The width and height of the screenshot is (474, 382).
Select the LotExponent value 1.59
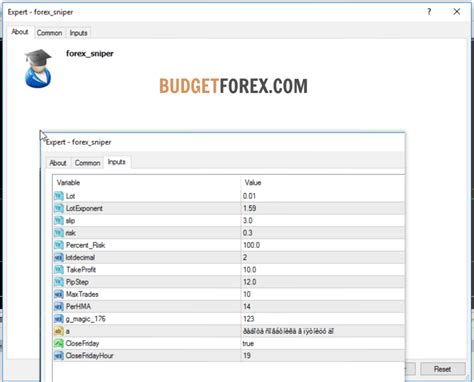pos(250,208)
